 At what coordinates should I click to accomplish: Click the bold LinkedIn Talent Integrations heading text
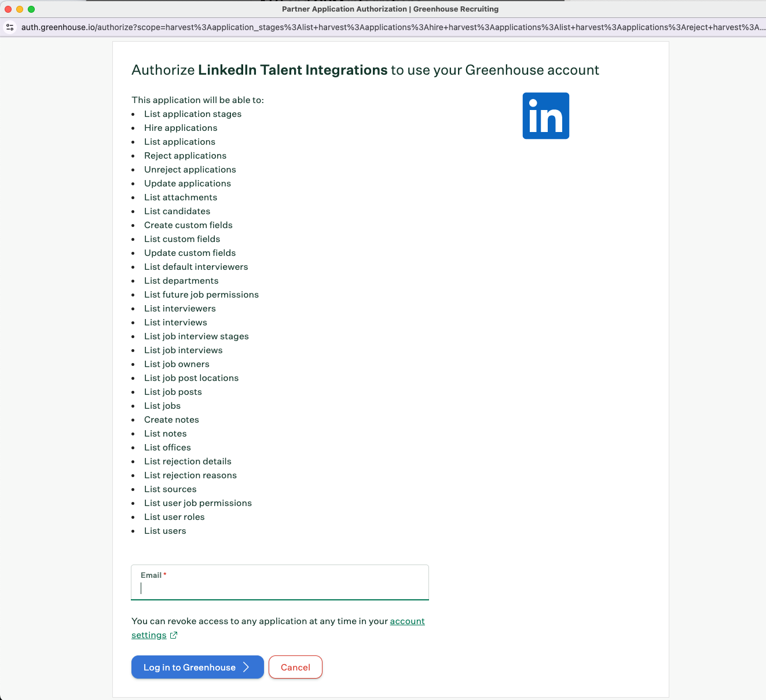click(292, 70)
